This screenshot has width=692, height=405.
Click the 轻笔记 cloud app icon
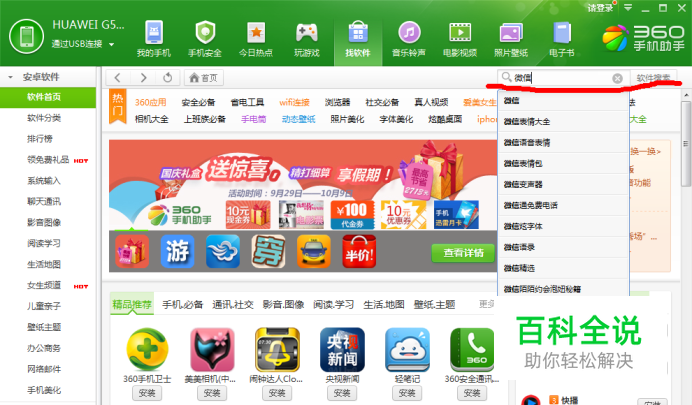407,349
